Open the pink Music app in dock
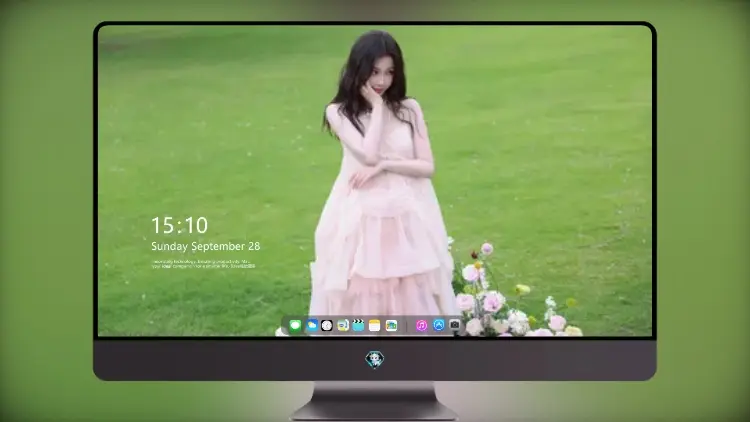This screenshot has height=422, width=750. coord(421,326)
